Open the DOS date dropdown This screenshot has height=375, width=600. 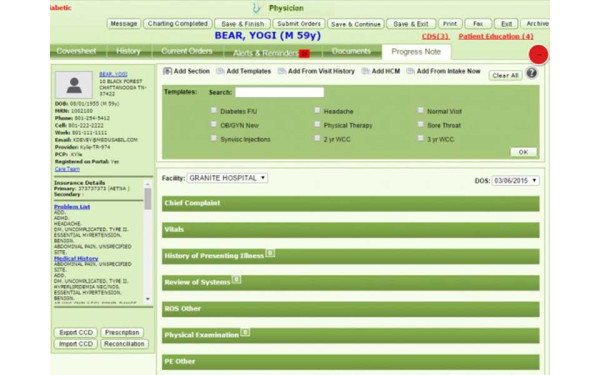point(515,181)
